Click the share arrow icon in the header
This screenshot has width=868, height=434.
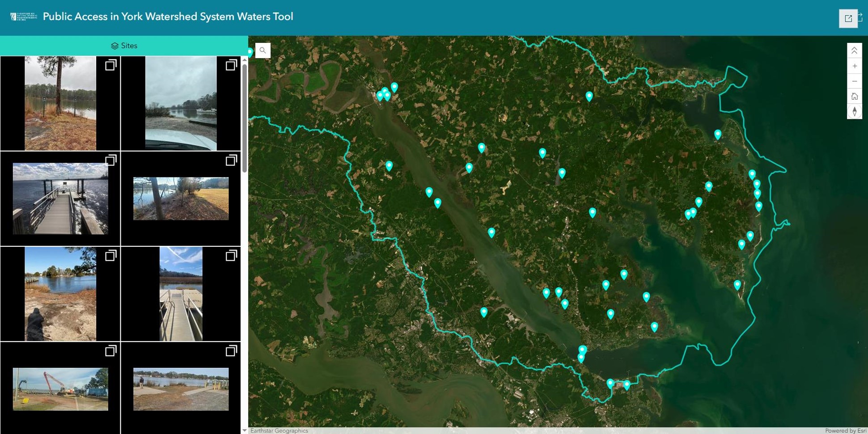click(861, 16)
